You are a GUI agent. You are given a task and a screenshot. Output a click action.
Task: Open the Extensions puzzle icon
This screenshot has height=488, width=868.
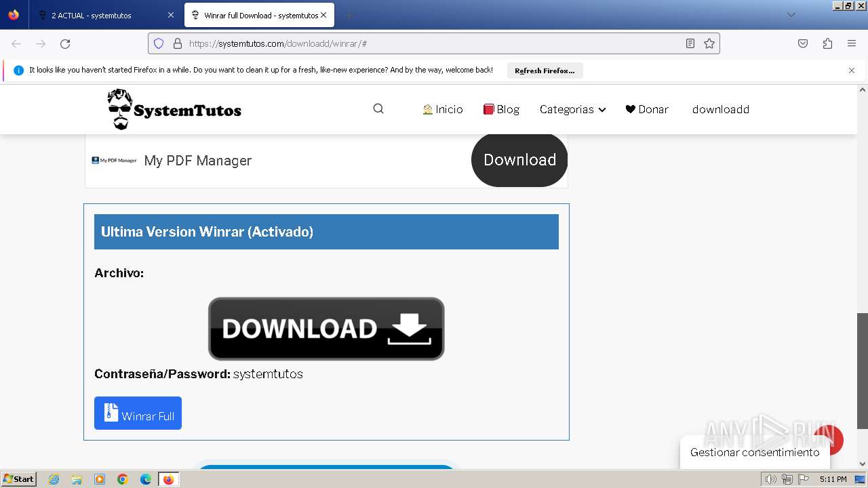click(827, 43)
